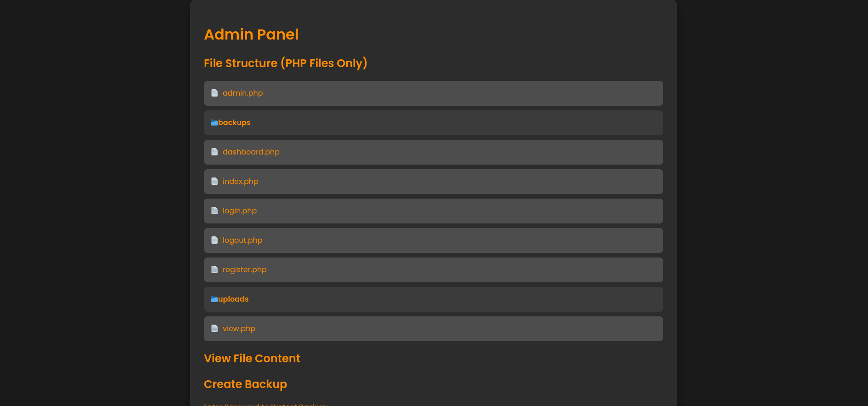Click the folder icon next to backups
Image resolution: width=868 pixels, height=406 pixels.
click(x=214, y=123)
